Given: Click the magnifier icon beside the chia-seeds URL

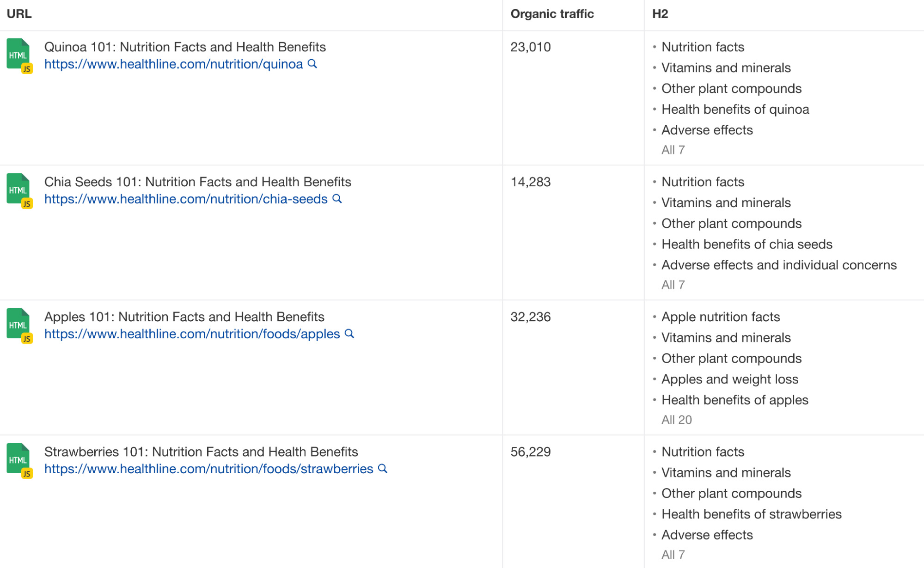Looking at the screenshot, I should point(337,199).
